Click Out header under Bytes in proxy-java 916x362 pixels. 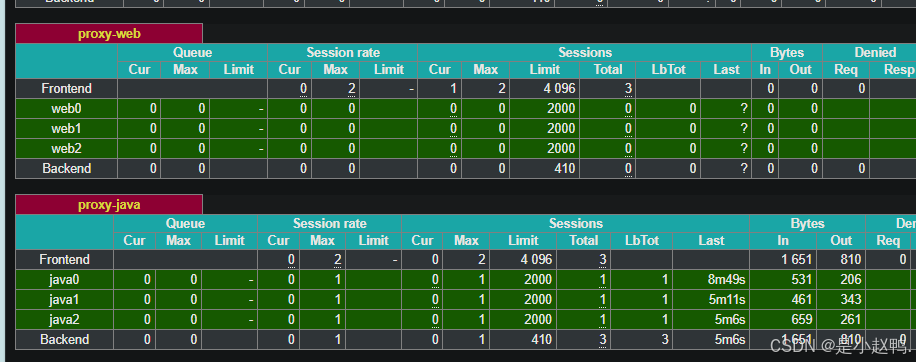click(841, 241)
